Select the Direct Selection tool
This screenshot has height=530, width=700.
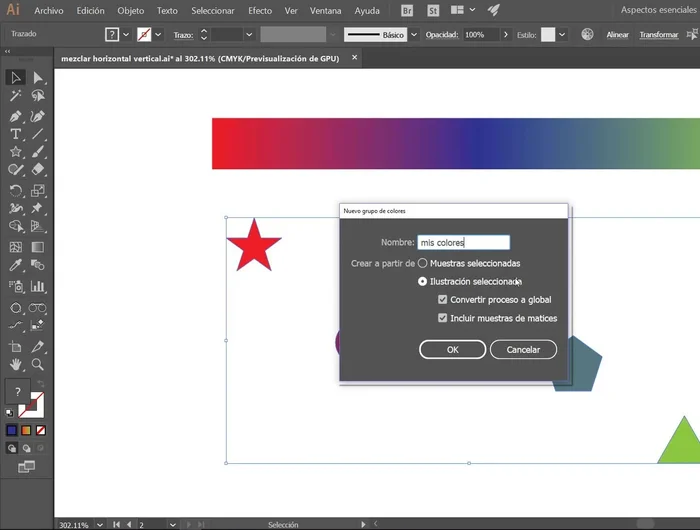[38, 78]
